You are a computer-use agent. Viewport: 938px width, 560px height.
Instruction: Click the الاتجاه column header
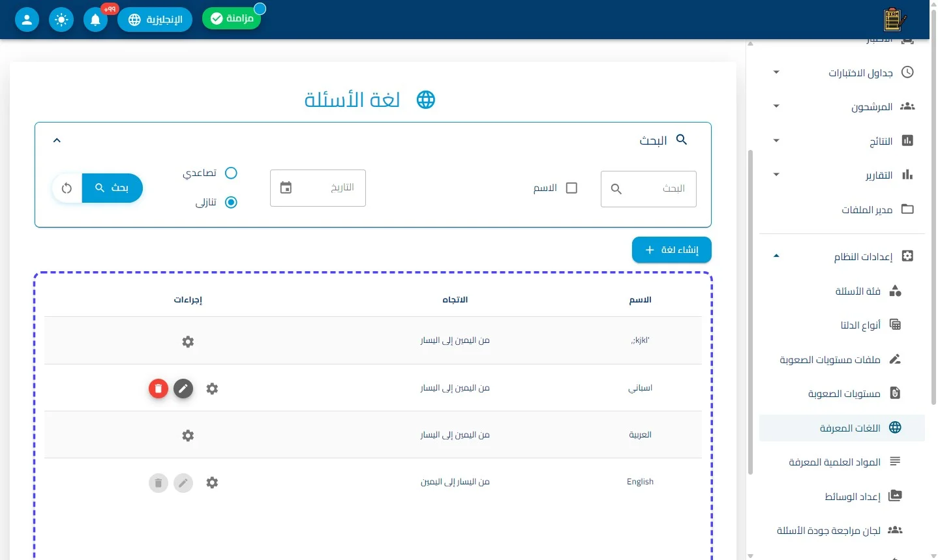(455, 300)
